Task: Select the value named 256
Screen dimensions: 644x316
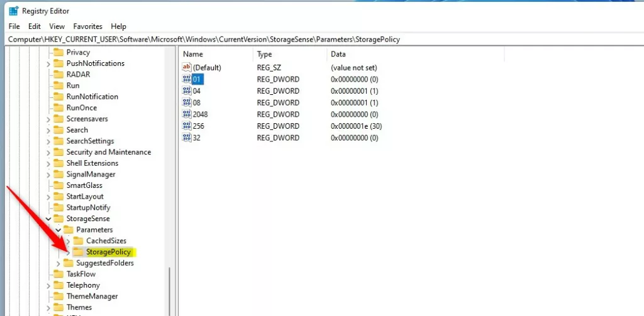Action: (x=198, y=126)
